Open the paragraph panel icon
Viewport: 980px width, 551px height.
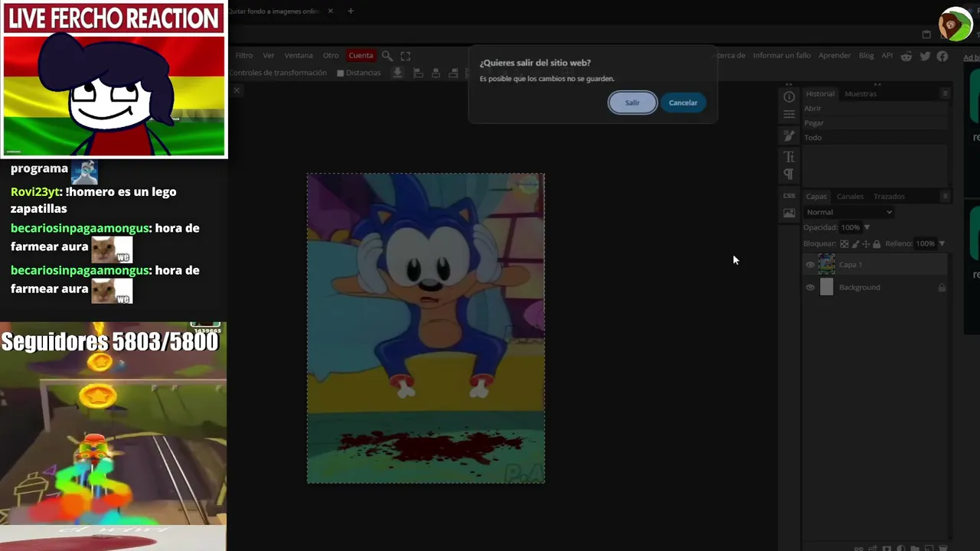[789, 174]
